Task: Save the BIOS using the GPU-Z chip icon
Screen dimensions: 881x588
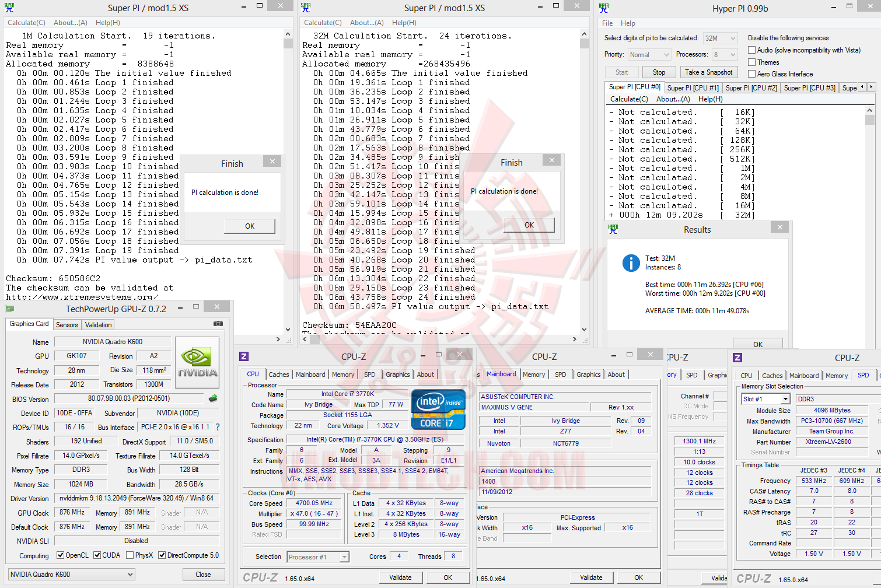Action: pyautogui.click(x=213, y=398)
